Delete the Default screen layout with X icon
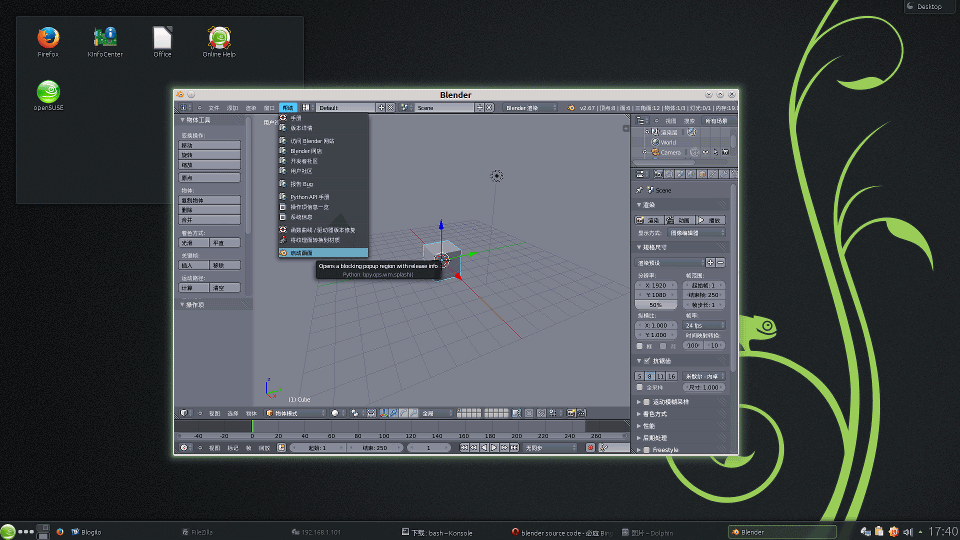 391,107
